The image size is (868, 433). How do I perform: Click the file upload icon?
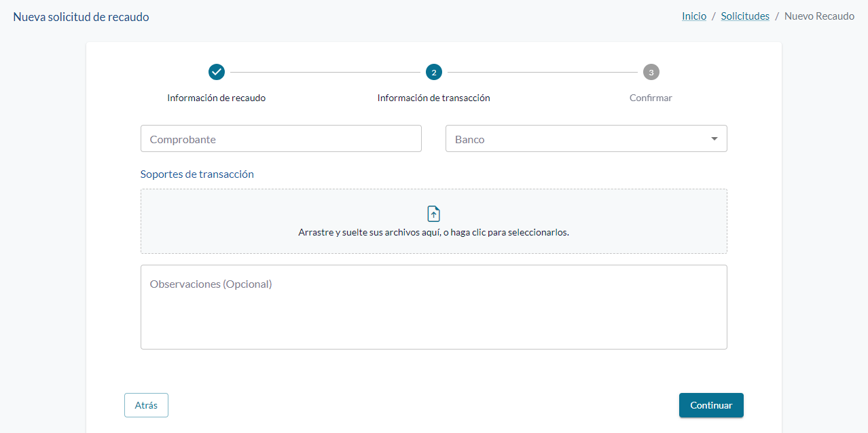[434, 214]
